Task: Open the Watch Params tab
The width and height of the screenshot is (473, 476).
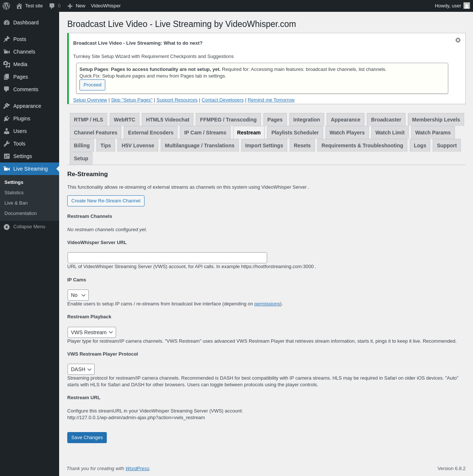Action: tap(433, 133)
